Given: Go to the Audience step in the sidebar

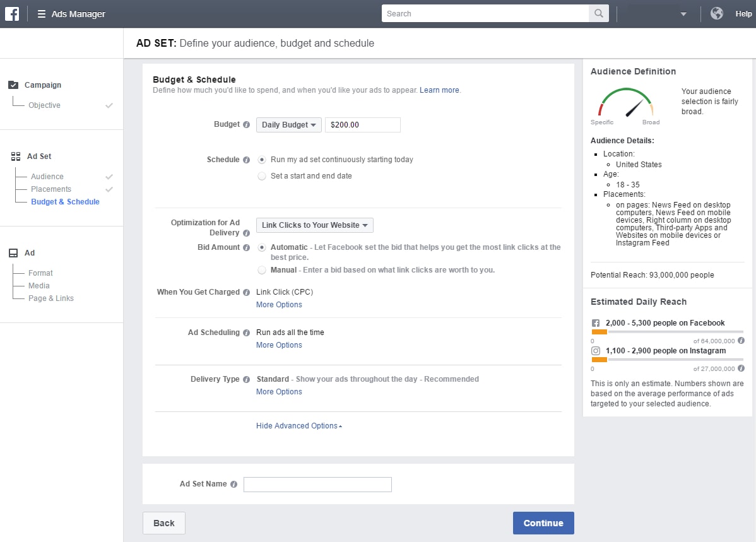Looking at the screenshot, I should click(x=47, y=177).
